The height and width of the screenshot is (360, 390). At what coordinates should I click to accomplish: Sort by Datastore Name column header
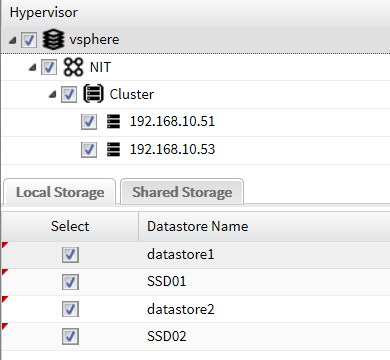click(264, 226)
